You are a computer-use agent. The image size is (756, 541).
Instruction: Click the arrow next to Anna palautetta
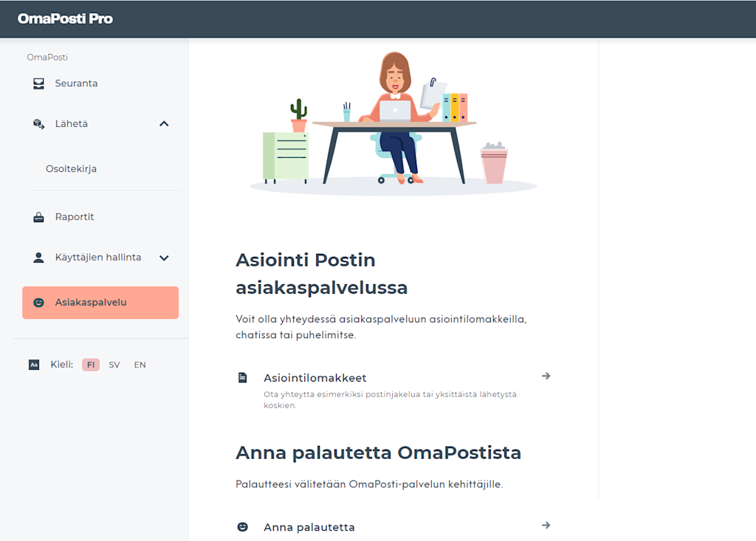point(546,525)
